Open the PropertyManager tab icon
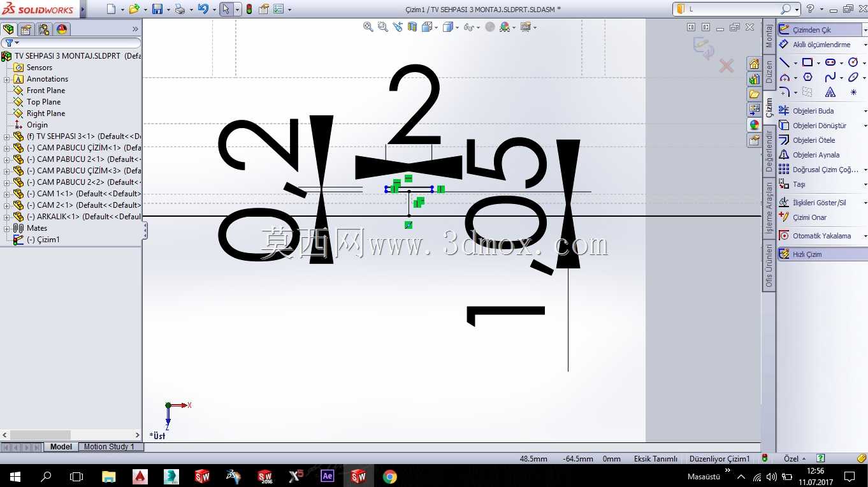Viewport: 868px width, 487px height. click(26, 29)
